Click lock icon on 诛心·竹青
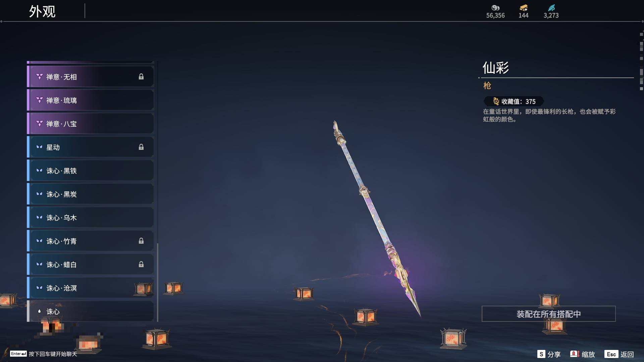Viewport: 644px width, 362px height. (141, 241)
